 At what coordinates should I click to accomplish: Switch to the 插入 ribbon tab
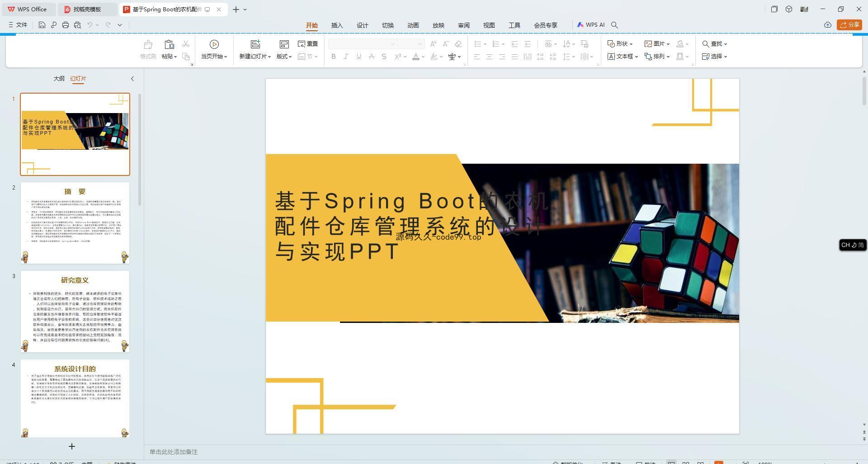coord(337,25)
